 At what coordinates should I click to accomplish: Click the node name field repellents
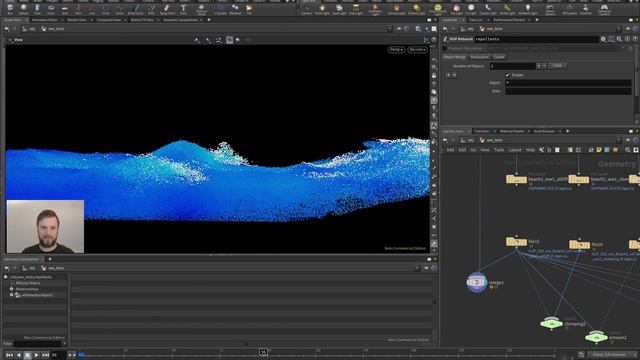(x=536, y=39)
